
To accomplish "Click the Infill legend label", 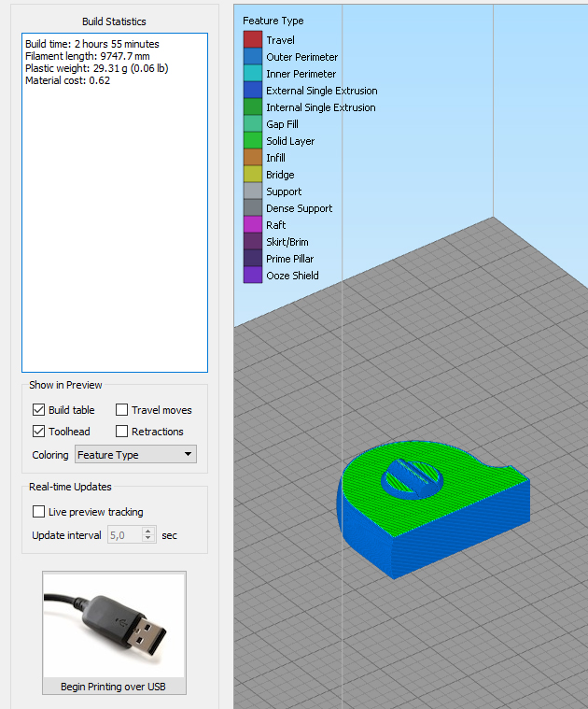I will click(x=275, y=158).
